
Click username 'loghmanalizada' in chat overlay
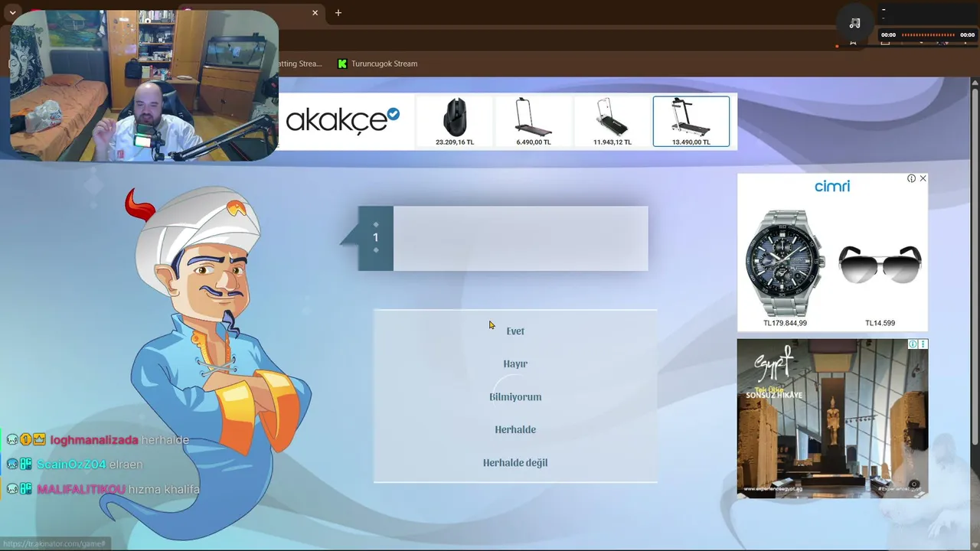94,440
